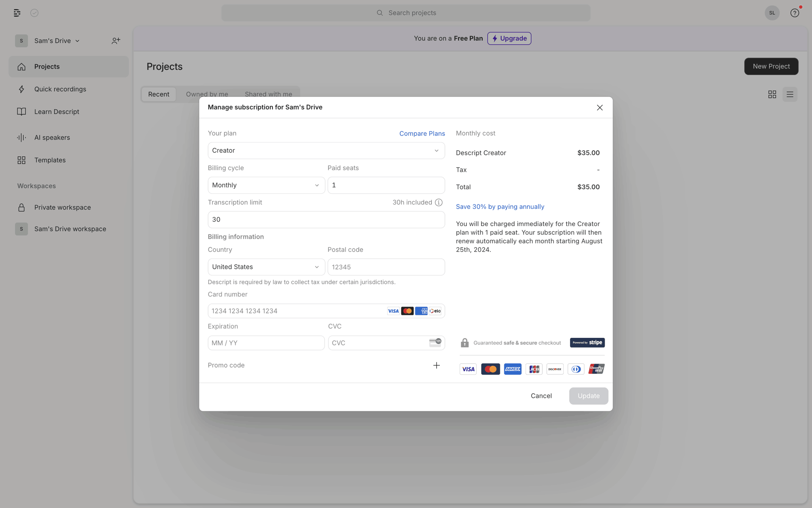Open Learn Descript in the sidebar

click(69, 112)
